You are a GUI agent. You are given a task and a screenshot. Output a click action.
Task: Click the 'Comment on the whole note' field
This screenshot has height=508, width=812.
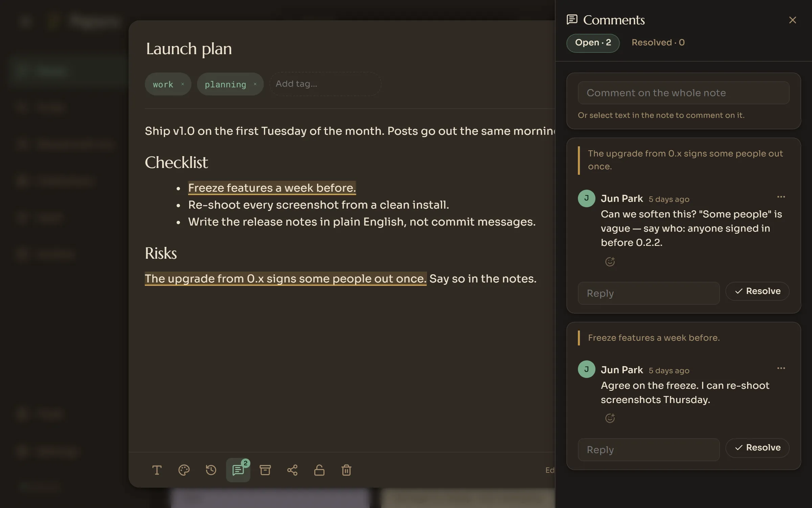tap(683, 93)
